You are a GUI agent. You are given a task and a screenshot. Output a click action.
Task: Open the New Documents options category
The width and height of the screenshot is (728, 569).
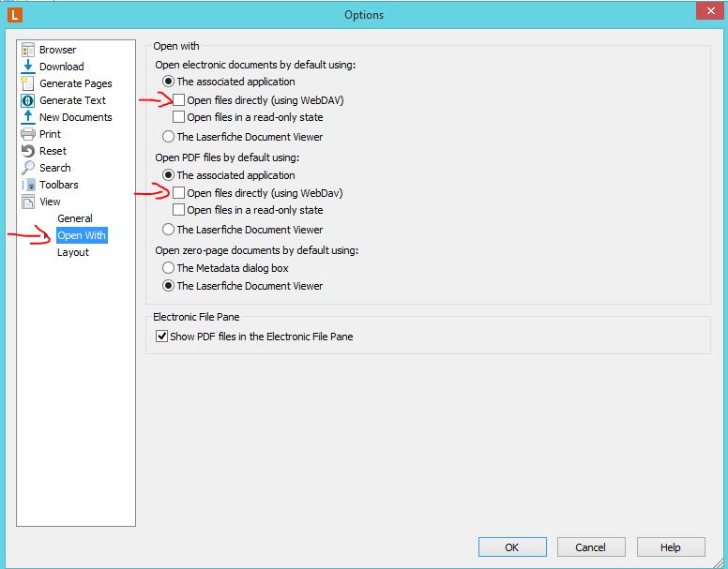pos(76,117)
